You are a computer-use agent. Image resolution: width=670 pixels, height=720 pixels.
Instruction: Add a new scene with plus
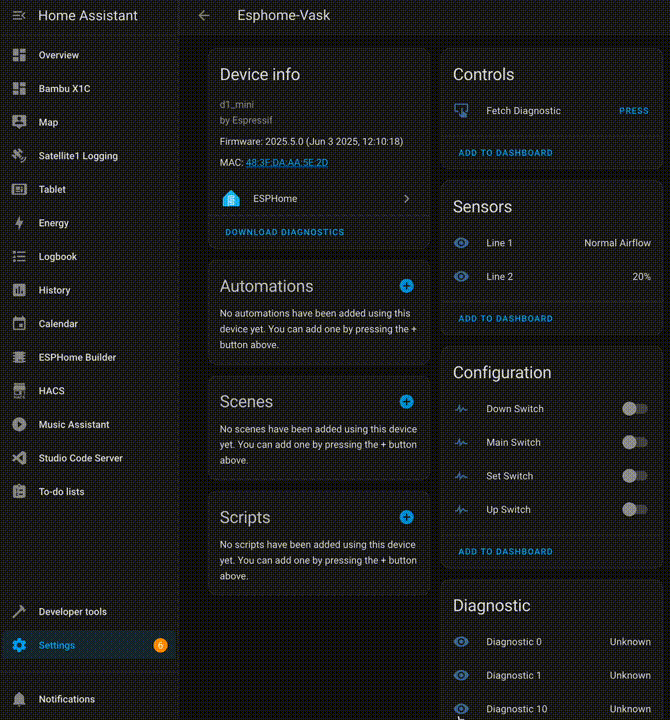click(x=406, y=402)
